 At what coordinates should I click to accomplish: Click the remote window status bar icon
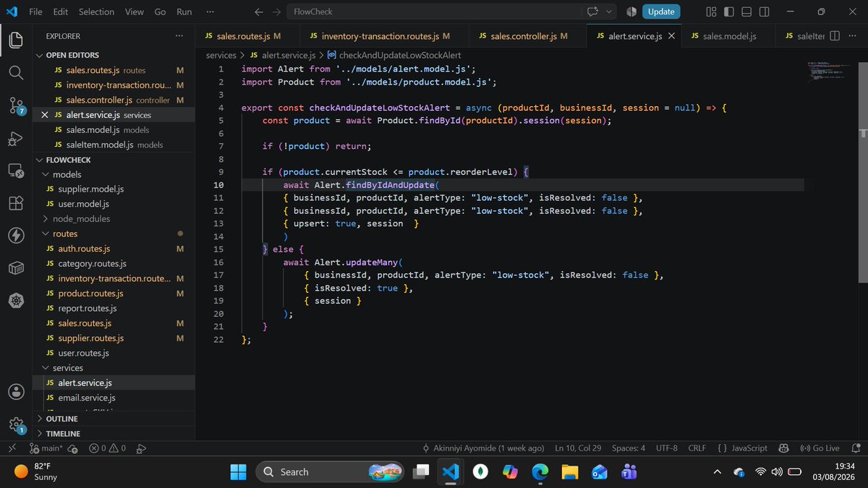(12, 448)
